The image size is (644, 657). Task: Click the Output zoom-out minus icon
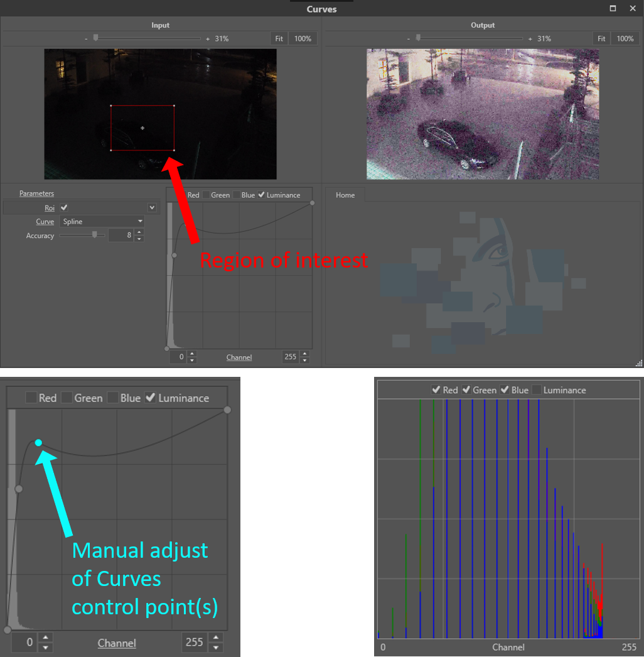point(409,39)
